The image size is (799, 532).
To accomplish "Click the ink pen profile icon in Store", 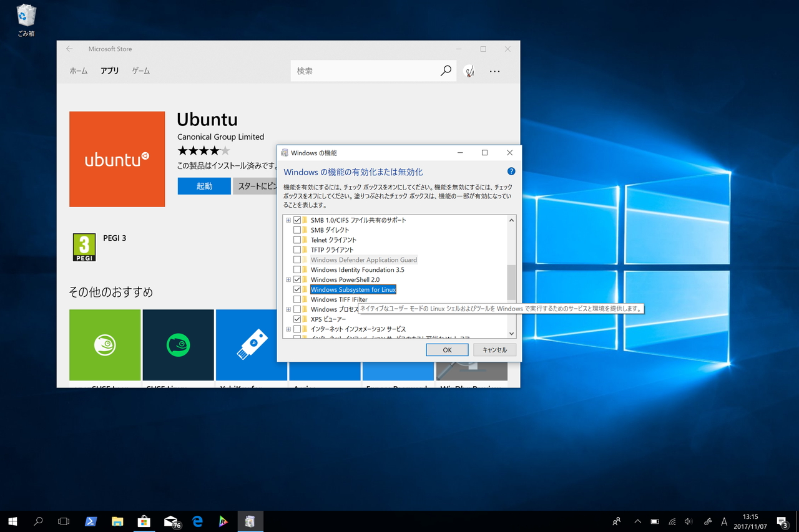I will pyautogui.click(x=469, y=70).
